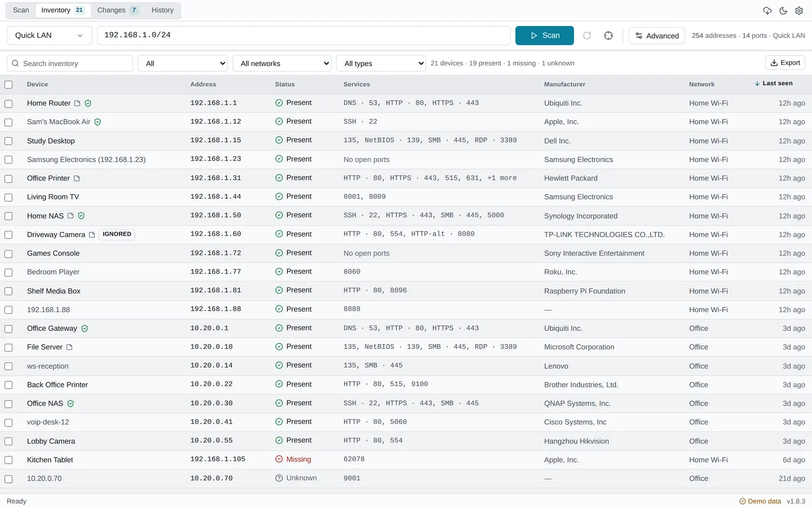Viewport: 812px width, 508px height.
Task: Click the crosshair target icon in toolbar
Action: pyautogui.click(x=608, y=36)
